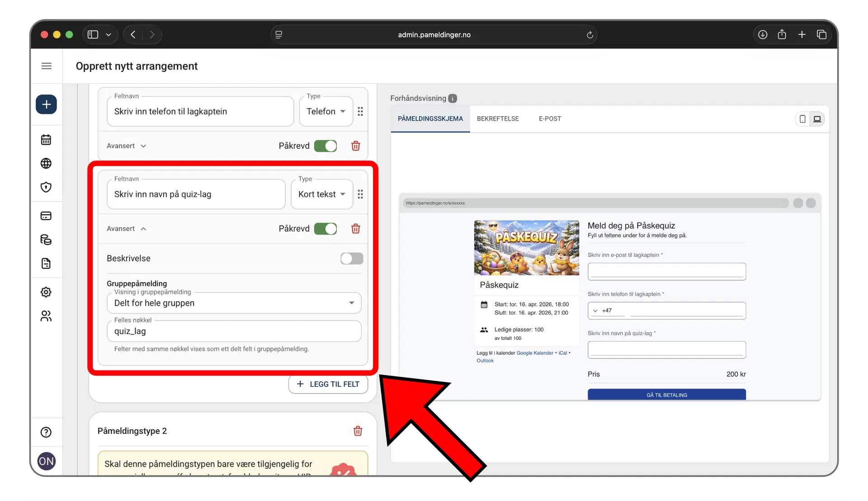Toggle Påkrevd for telefon til lagkaptein field
868x501 pixels.
(x=325, y=146)
